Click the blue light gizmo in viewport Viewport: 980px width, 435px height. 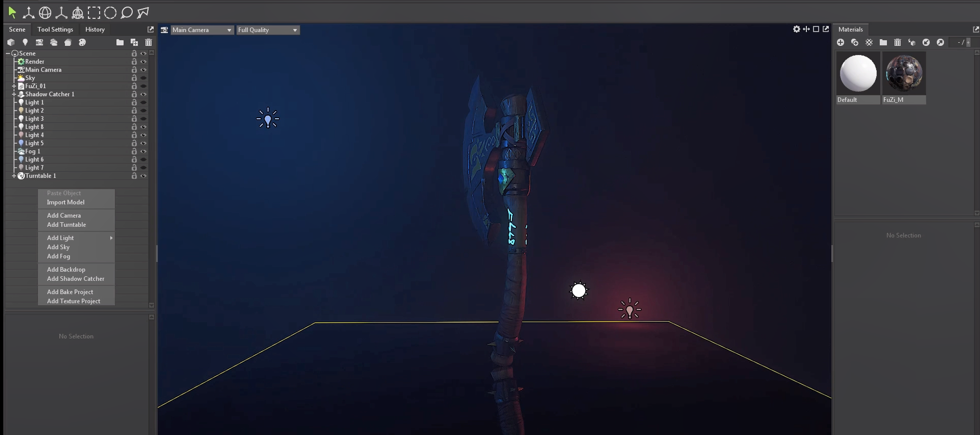pyautogui.click(x=268, y=119)
